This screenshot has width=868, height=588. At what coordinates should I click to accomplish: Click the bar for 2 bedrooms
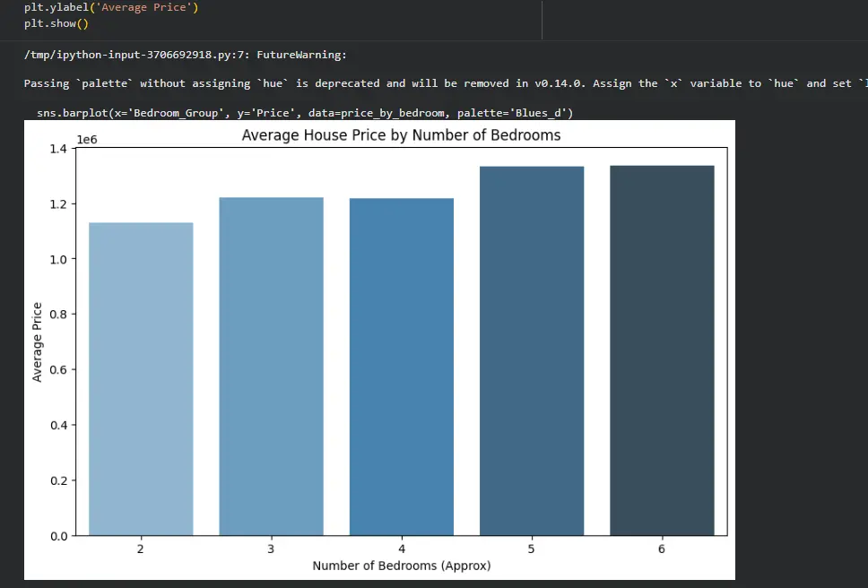click(141, 379)
